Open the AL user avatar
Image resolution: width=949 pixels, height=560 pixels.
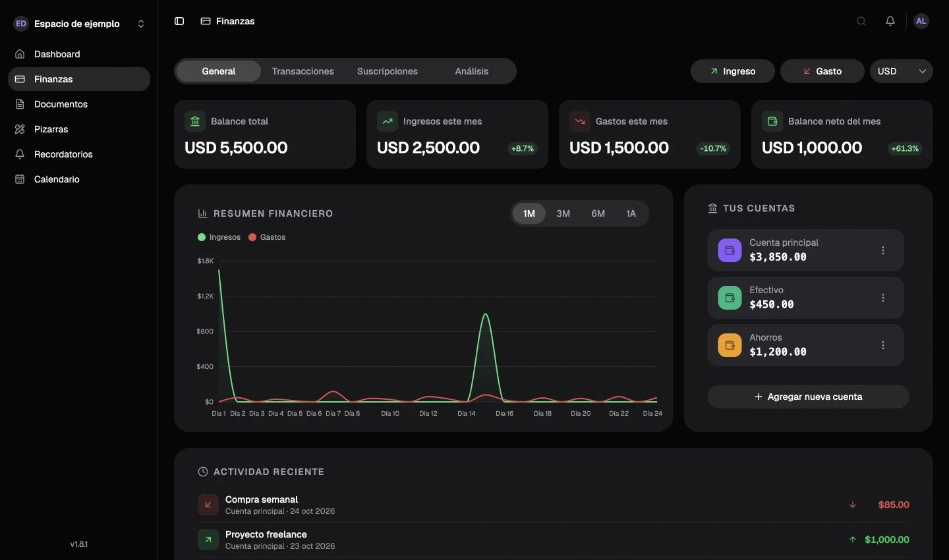(921, 21)
